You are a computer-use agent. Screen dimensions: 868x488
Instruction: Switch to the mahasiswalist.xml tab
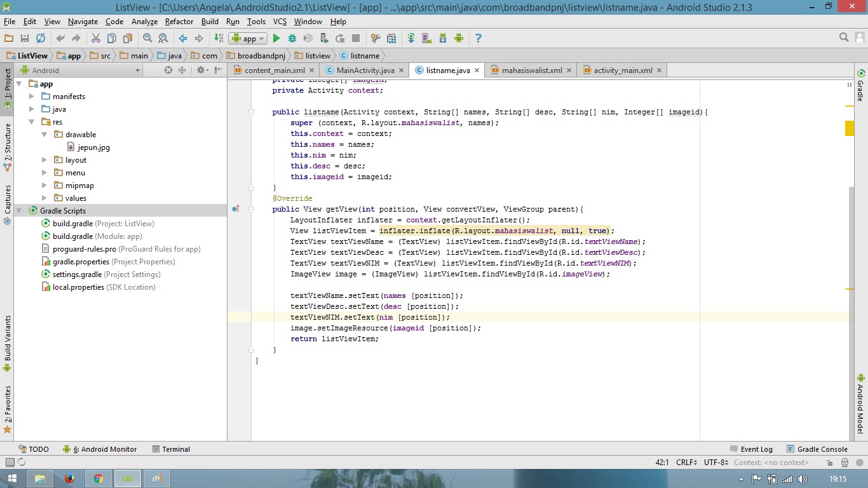pyautogui.click(x=531, y=70)
